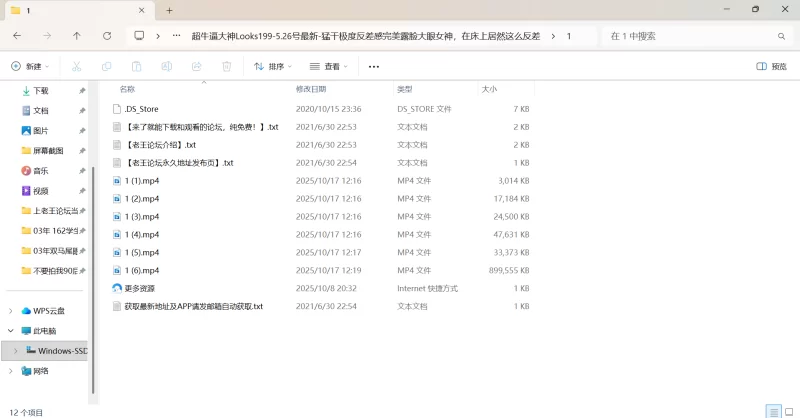Viewport: 800px width, 418px height.
Task: Switch to details view in status bar
Action: click(x=772, y=411)
